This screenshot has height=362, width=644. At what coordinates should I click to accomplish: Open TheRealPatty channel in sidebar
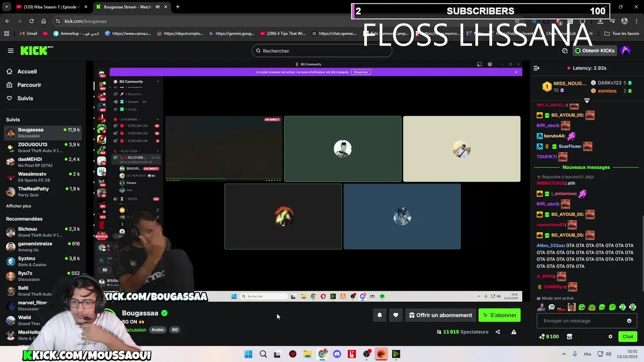pos(43,192)
